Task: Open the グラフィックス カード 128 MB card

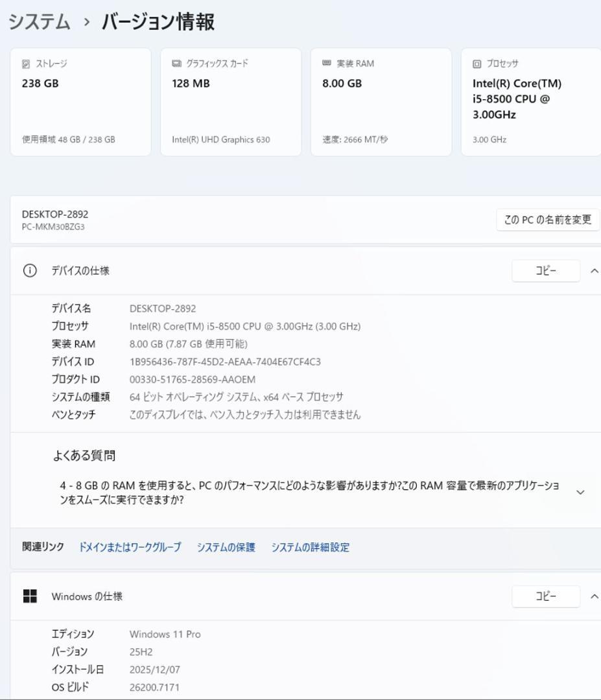Action: point(231,102)
